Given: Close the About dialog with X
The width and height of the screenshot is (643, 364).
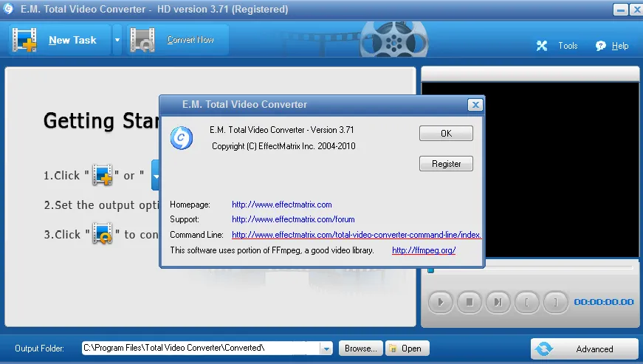Looking at the screenshot, I should coord(475,105).
